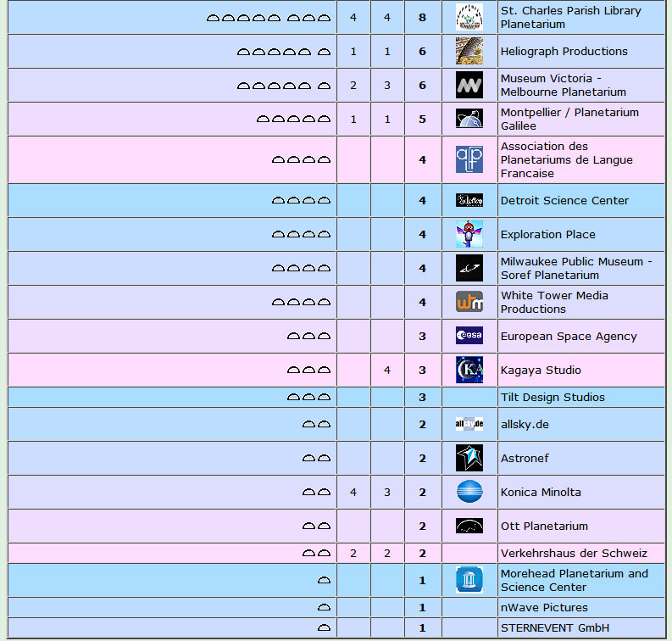Click Heliograph Productions name
Screen dimensions: 672x641
click(x=564, y=52)
